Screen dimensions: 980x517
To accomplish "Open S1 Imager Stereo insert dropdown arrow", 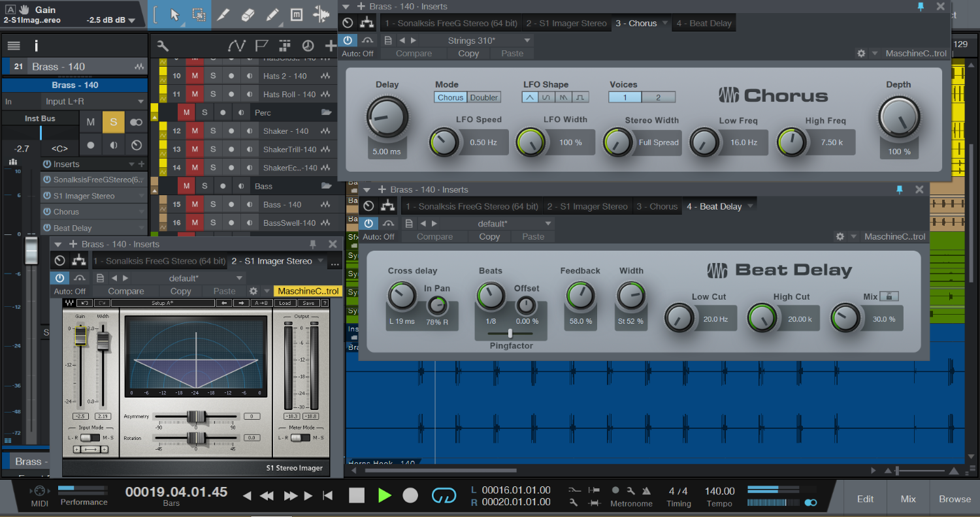I will pos(141,196).
